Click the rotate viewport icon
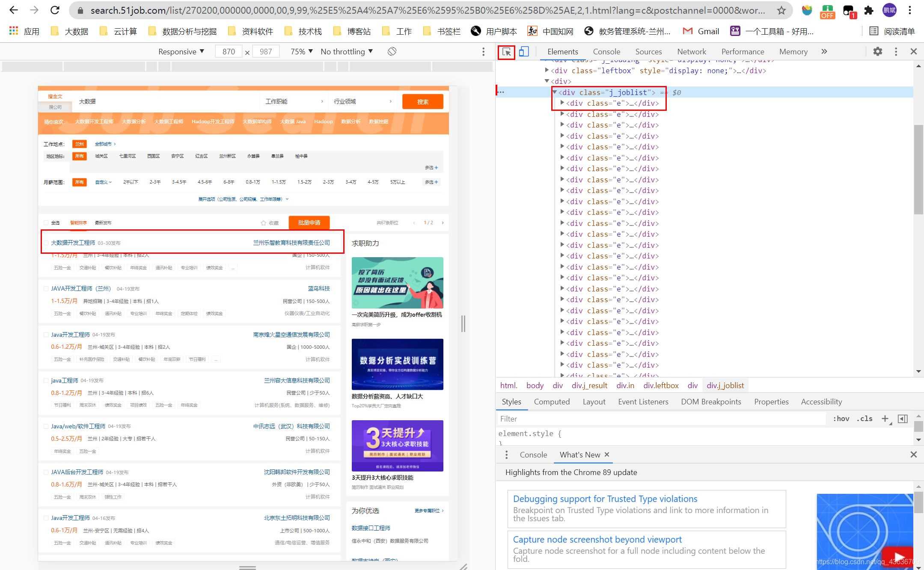The image size is (924, 570). click(392, 51)
